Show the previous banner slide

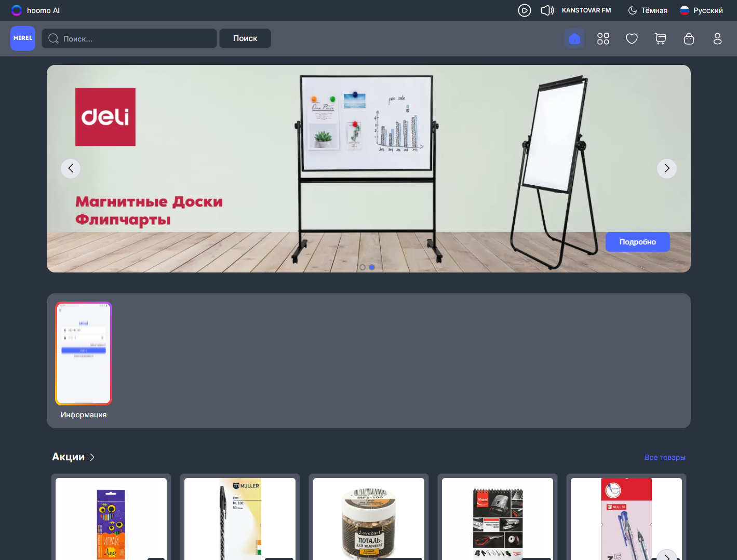pyautogui.click(x=71, y=168)
